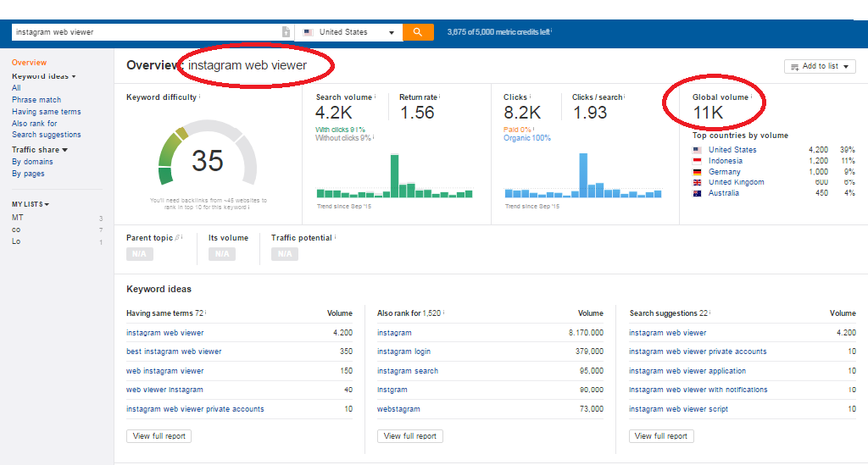The width and height of the screenshot is (868, 465).
Task: View full report for Search suggestions
Action: tap(661, 435)
